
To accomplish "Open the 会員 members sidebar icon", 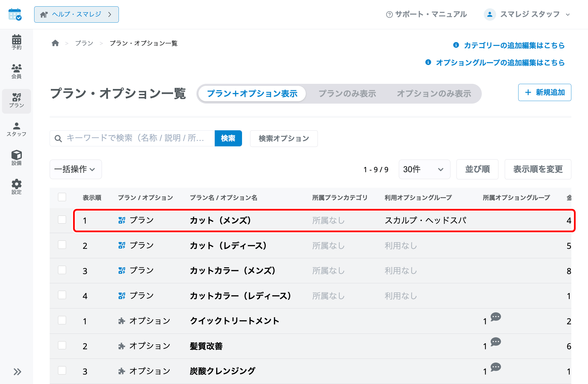I will pos(16,71).
